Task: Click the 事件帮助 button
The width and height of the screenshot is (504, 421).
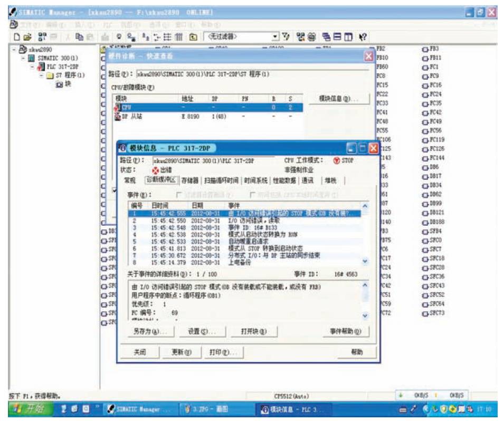Action: tap(343, 332)
